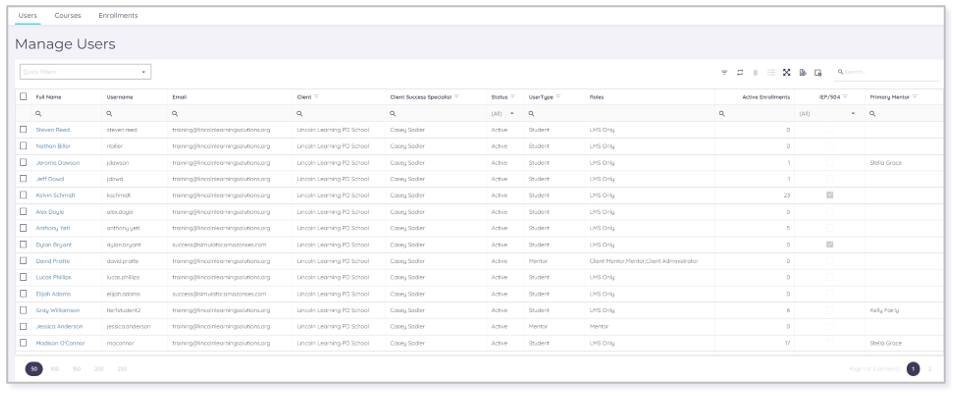Image resolution: width=954 pixels, height=396 pixels.
Task: Check the Nathan Biller row checkbox
Action: tap(23, 146)
